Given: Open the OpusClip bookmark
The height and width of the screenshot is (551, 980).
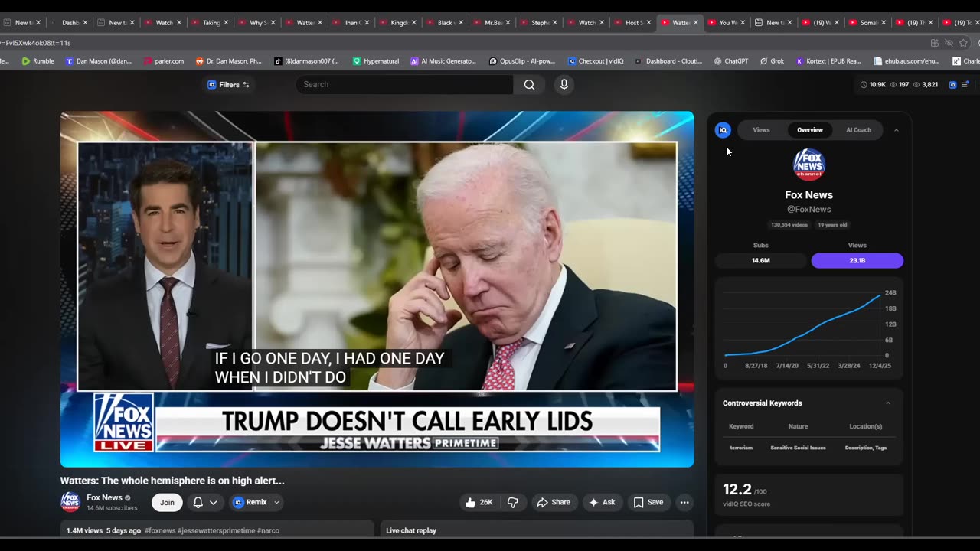Looking at the screenshot, I should pyautogui.click(x=522, y=61).
